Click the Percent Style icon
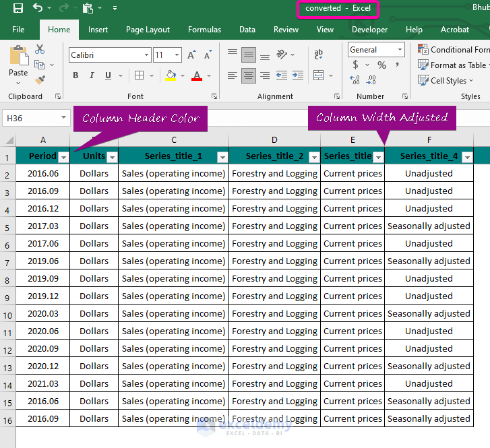This screenshot has height=448, width=490. tap(381, 65)
